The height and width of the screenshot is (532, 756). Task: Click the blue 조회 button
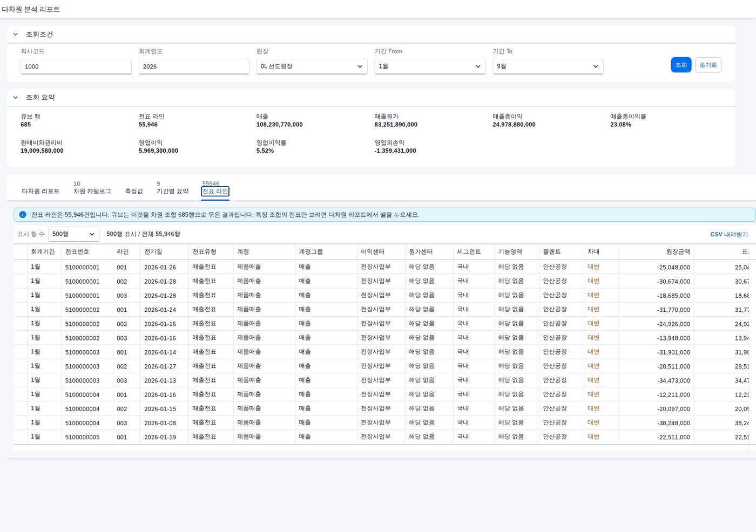click(x=681, y=65)
